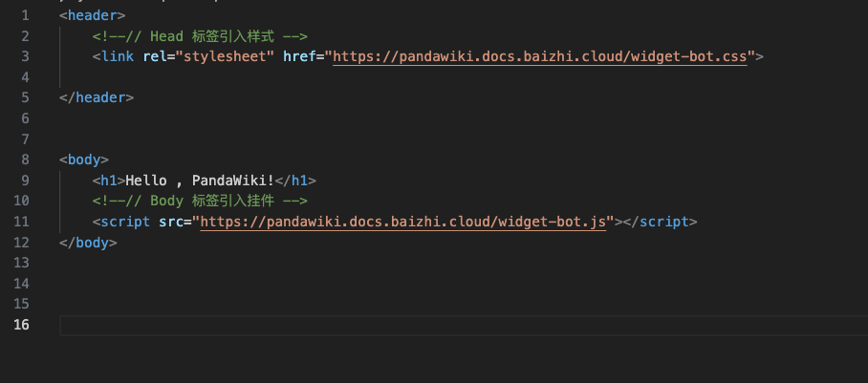
Task: Click line number 11 in the gutter
Action: point(22,222)
